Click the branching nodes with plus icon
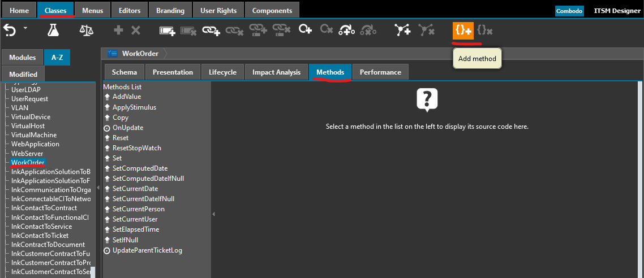 pos(403,31)
